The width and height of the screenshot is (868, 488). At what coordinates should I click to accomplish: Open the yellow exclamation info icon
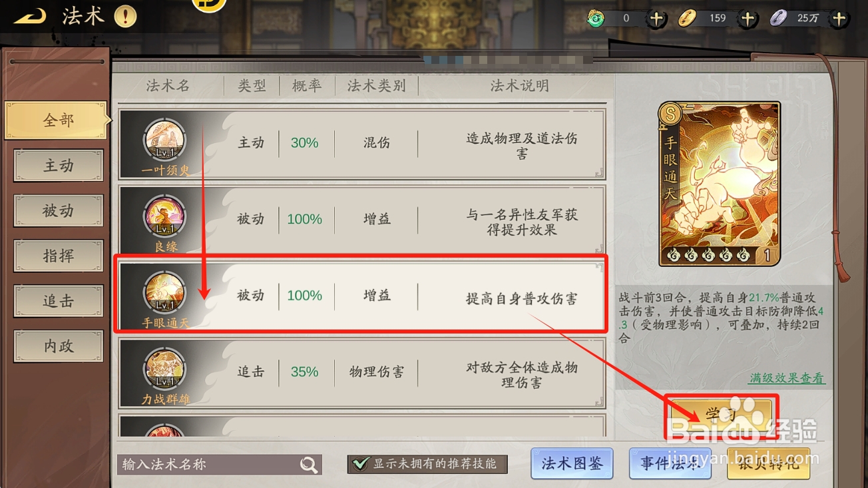(x=125, y=17)
